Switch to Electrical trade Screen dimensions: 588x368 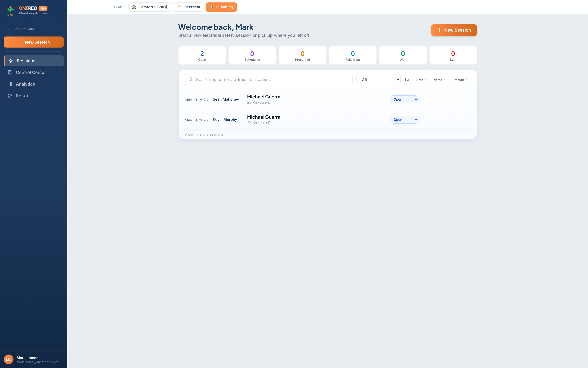tap(188, 7)
